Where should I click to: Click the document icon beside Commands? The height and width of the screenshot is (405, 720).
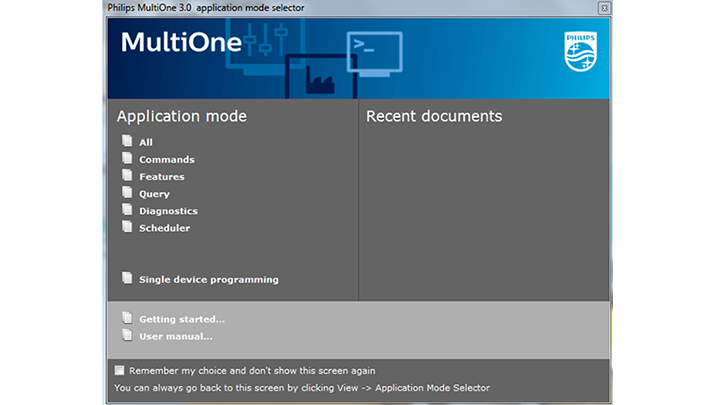click(x=127, y=158)
